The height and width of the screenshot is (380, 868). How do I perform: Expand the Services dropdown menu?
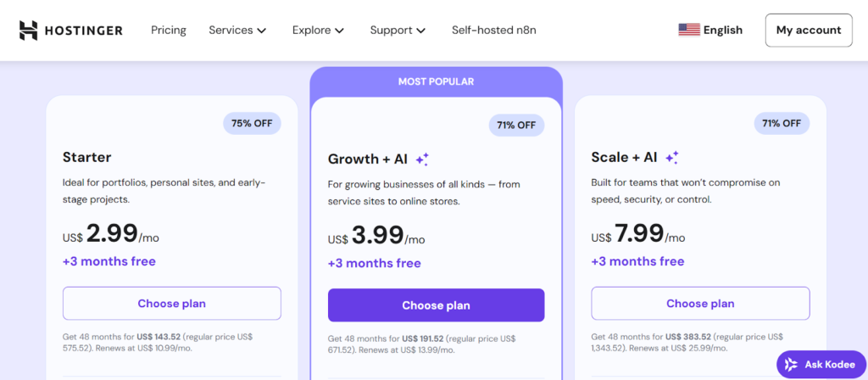[x=237, y=31]
